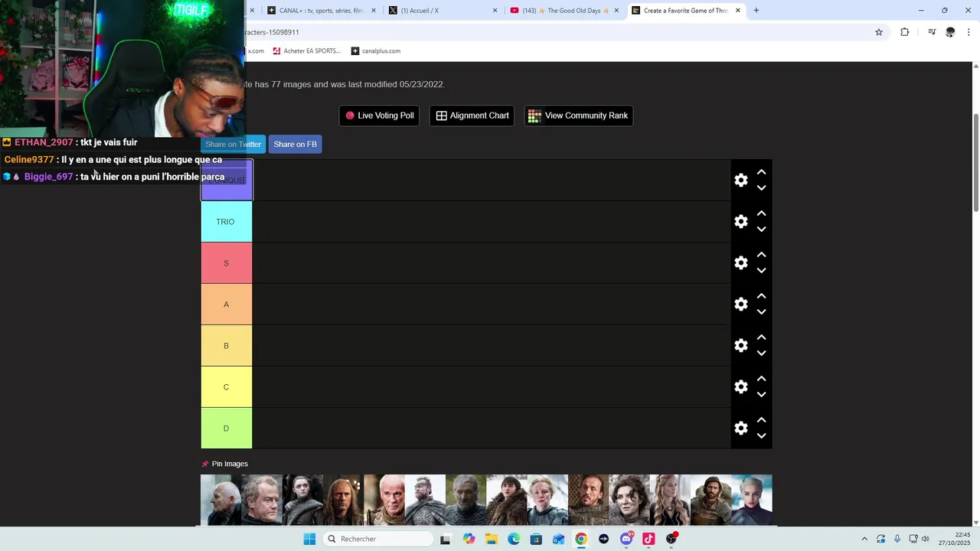Open Chrome media controls icon
The height and width of the screenshot is (551, 980).
point(932,32)
